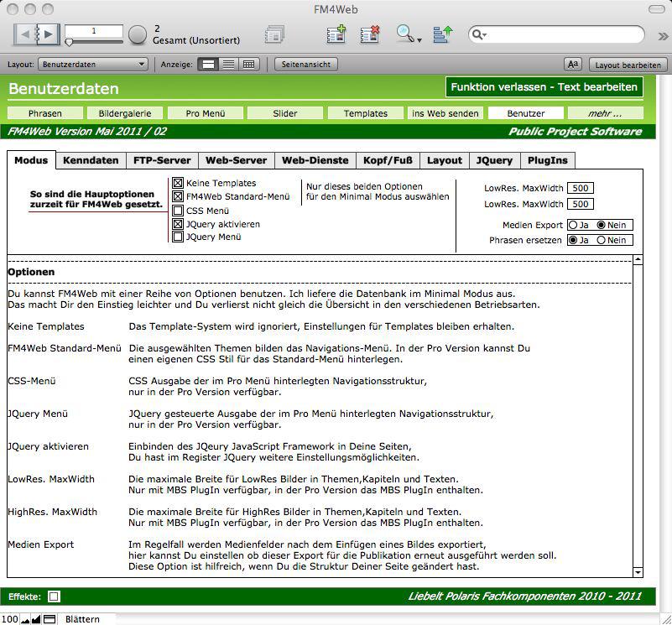Switch to the FTP-Server tab
The height and width of the screenshot is (625, 672).
[162, 160]
